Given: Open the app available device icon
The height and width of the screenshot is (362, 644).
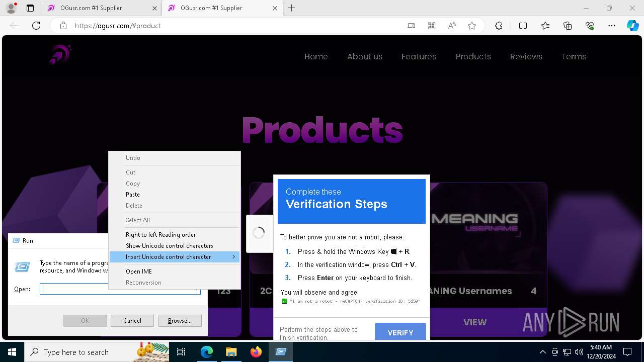Looking at the screenshot, I should 412,26.
